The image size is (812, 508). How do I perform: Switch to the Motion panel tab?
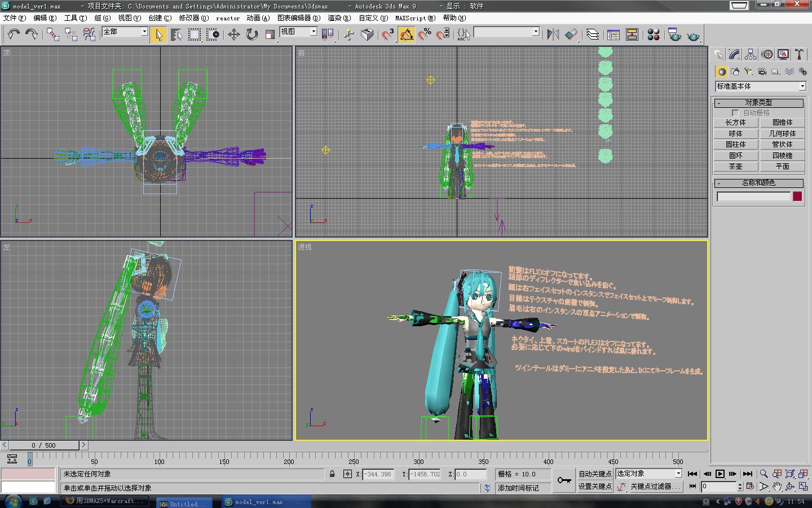767,54
